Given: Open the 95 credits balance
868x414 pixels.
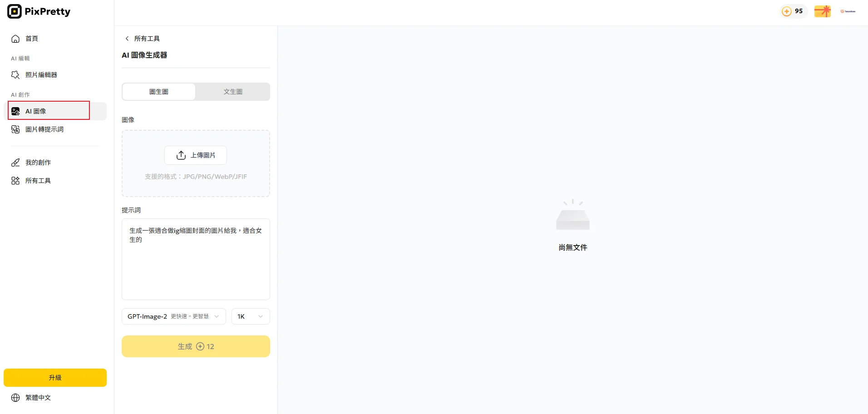Looking at the screenshot, I should [793, 11].
